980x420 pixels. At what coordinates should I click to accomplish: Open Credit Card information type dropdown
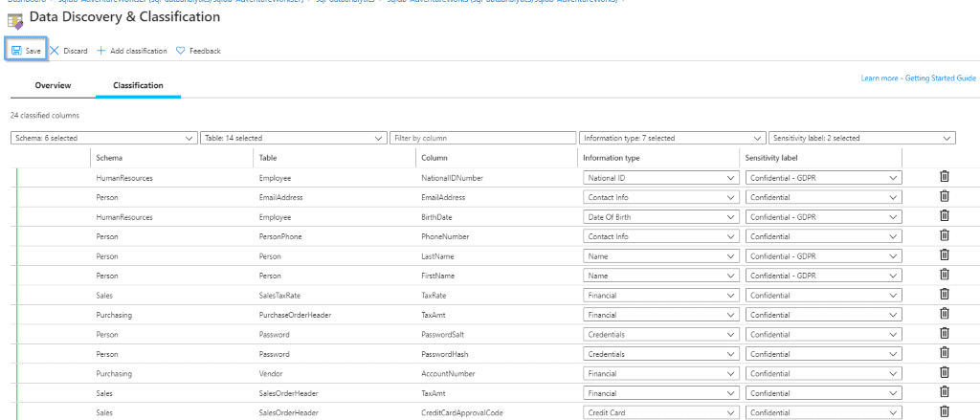[x=661, y=413]
